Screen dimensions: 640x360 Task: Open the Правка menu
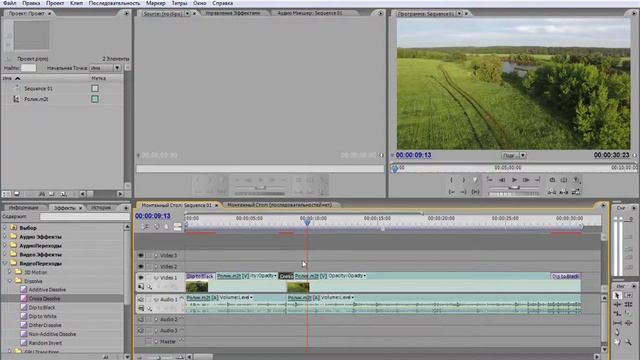31,3
